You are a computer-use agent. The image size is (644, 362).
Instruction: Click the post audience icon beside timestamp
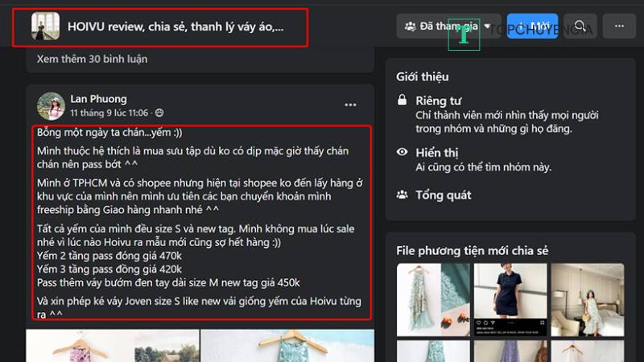159,113
